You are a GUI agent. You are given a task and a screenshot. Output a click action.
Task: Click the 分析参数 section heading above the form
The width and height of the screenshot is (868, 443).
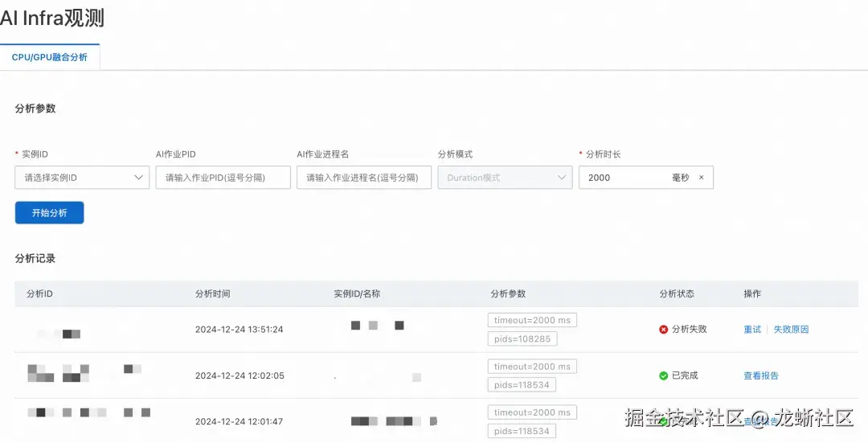point(35,109)
